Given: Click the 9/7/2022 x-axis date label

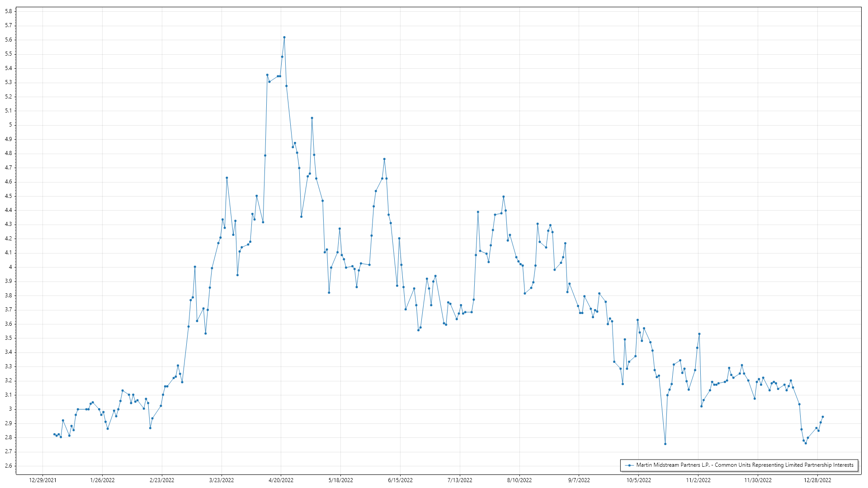Looking at the screenshot, I should [x=579, y=480].
